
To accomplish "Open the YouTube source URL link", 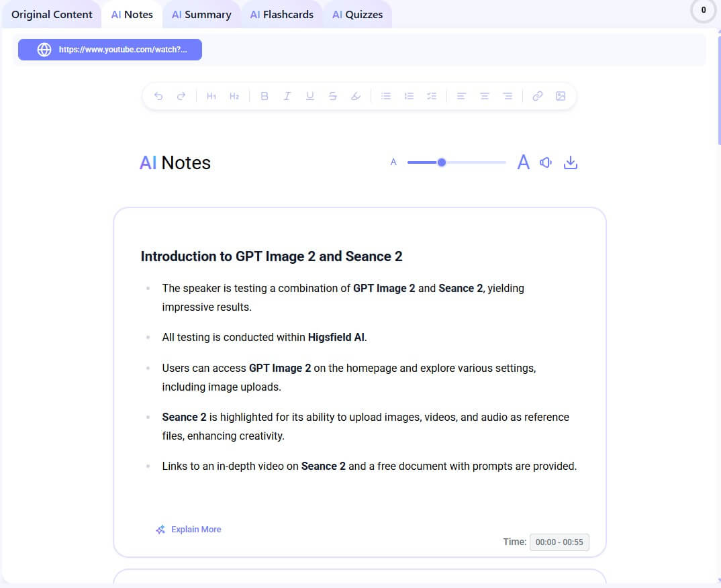I will coord(110,50).
